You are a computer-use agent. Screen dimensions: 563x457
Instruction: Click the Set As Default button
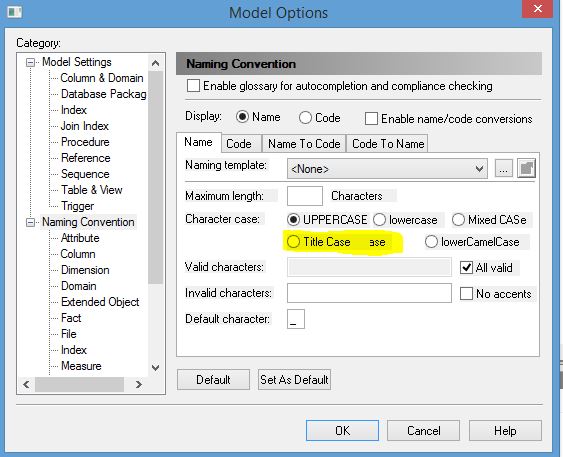tap(294, 379)
